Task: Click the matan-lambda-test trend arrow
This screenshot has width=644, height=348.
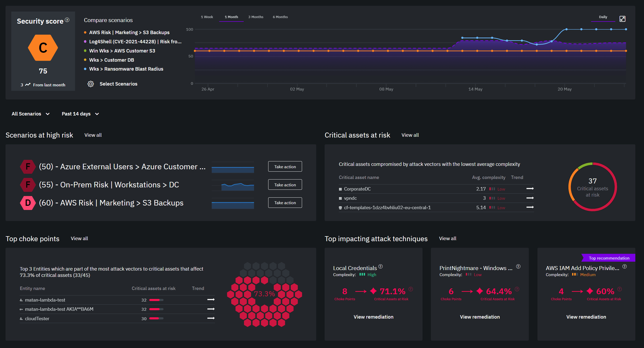Action: click(211, 300)
